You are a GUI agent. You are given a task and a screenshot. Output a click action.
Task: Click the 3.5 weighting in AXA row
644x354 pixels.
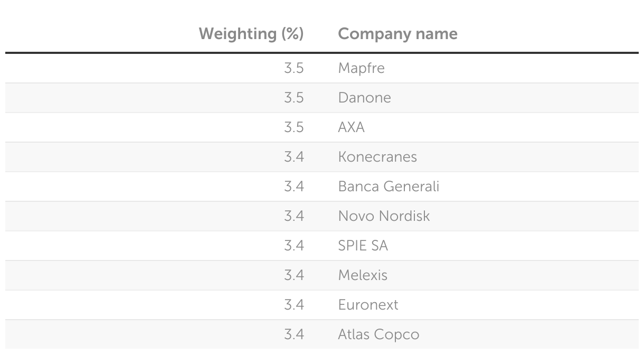(294, 127)
